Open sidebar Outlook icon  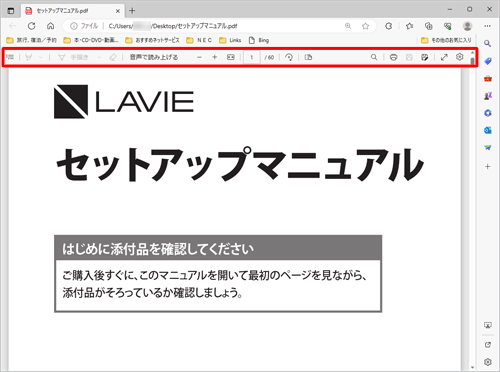(488, 130)
